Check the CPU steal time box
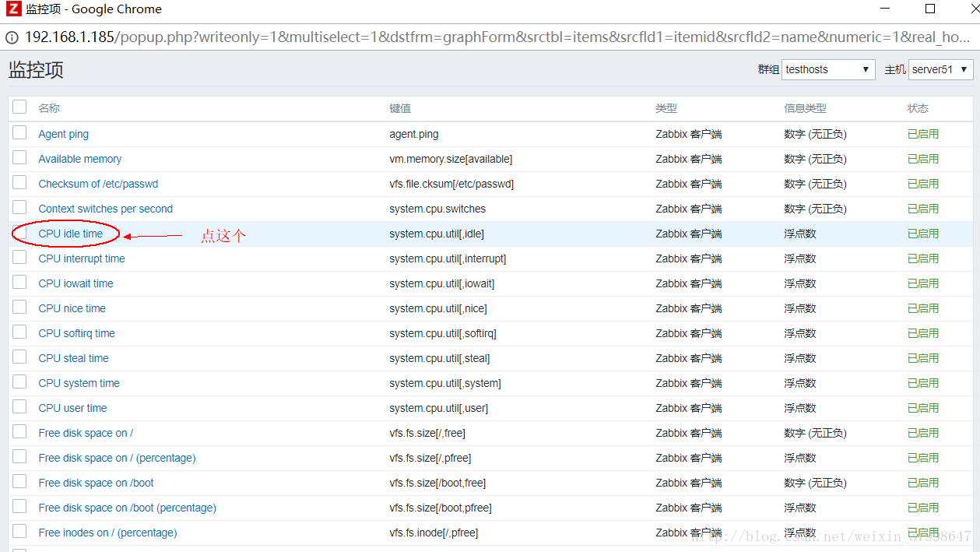980x552 pixels. [x=19, y=357]
